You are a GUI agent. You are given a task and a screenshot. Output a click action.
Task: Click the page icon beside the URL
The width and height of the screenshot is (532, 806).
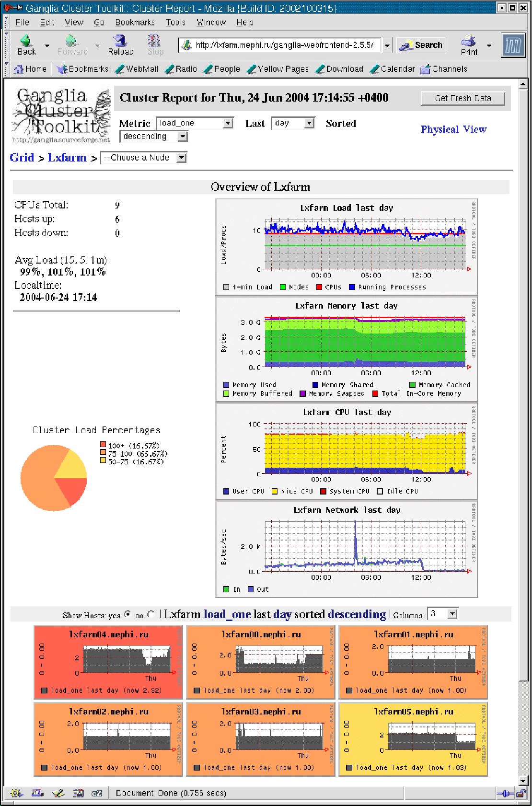click(187, 46)
